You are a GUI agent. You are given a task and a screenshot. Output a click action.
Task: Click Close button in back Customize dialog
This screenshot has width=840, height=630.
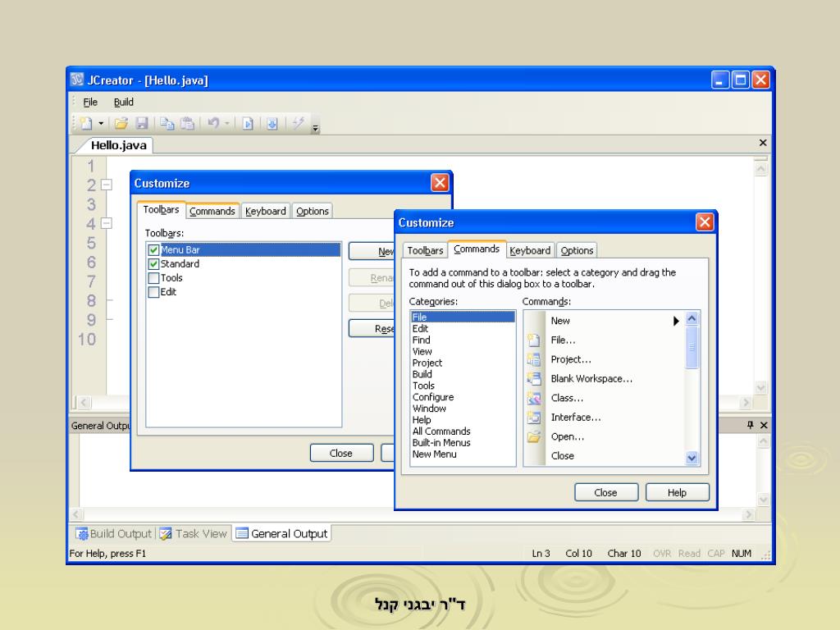341,453
